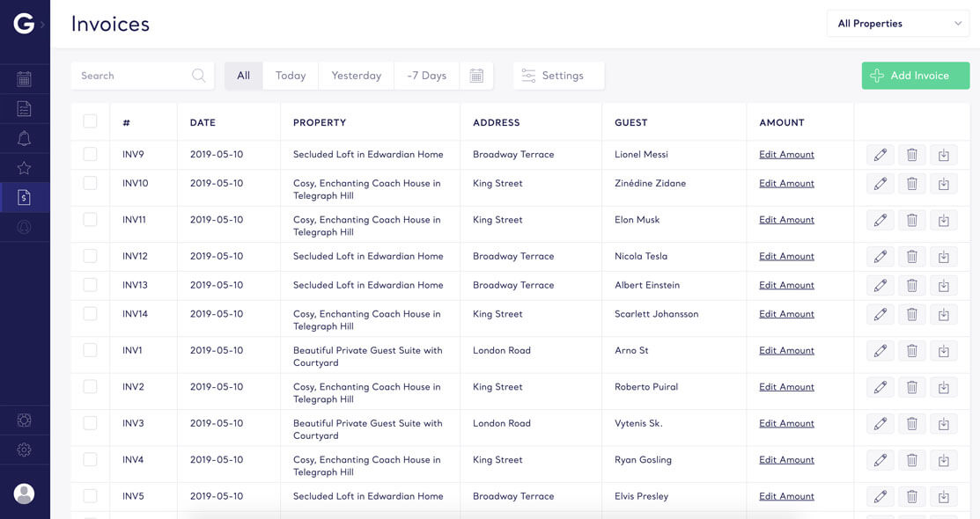
Task: Expand the sidebar using the chevron beside the logo
Action: click(x=42, y=25)
